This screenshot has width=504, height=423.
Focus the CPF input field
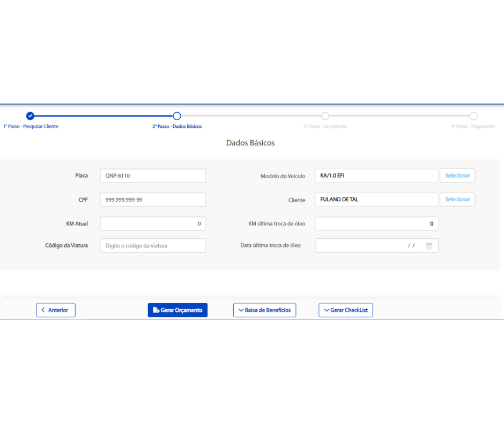tap(153, 200)
